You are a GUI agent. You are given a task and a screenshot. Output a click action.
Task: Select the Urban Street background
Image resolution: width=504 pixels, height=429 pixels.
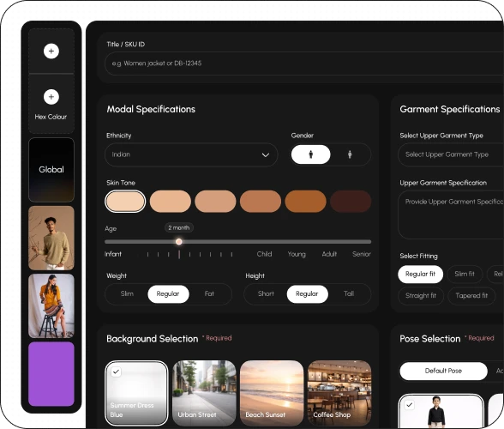(x=204, y=393)
